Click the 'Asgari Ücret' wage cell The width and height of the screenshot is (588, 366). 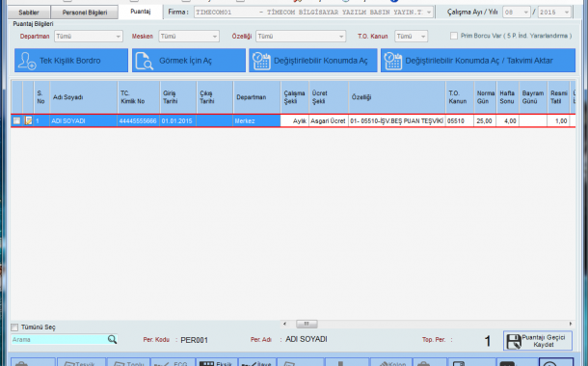click(329, 121)
